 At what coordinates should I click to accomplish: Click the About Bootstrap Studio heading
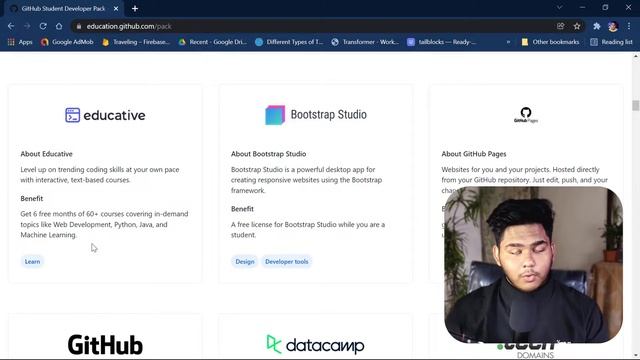269,154
